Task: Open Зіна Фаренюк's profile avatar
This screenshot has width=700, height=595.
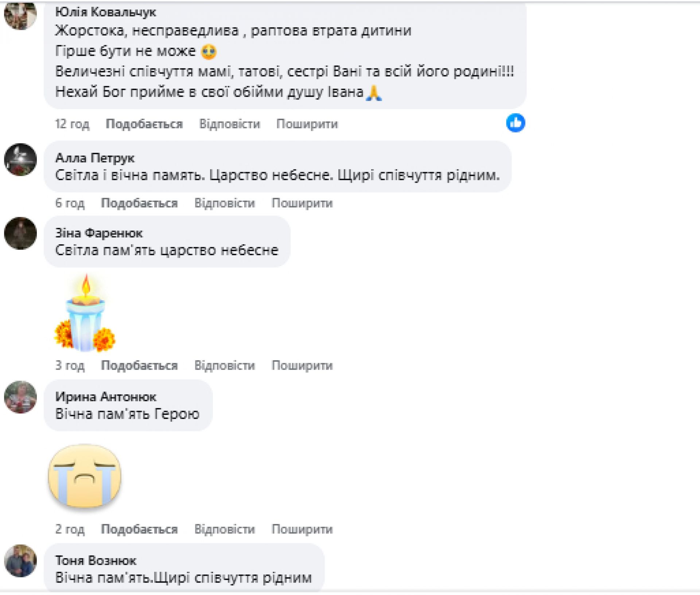Action: point(20,233)
